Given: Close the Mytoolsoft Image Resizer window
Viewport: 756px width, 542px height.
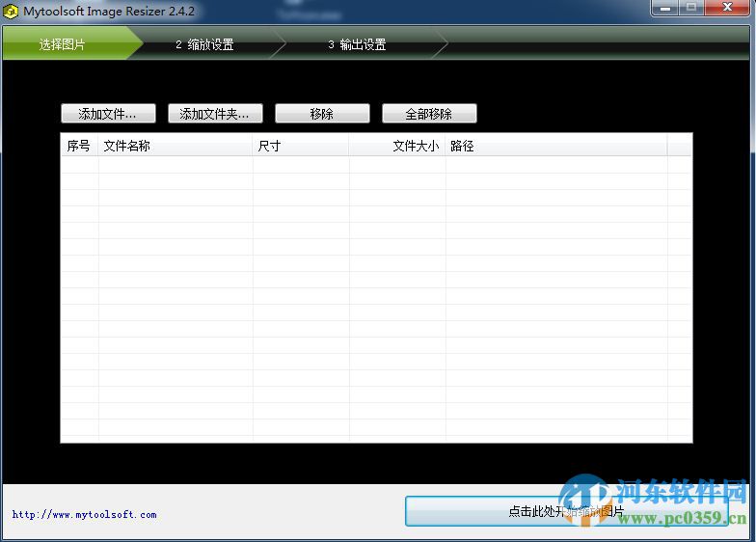Looking at the screenshot, I should (x=727, y=8).
